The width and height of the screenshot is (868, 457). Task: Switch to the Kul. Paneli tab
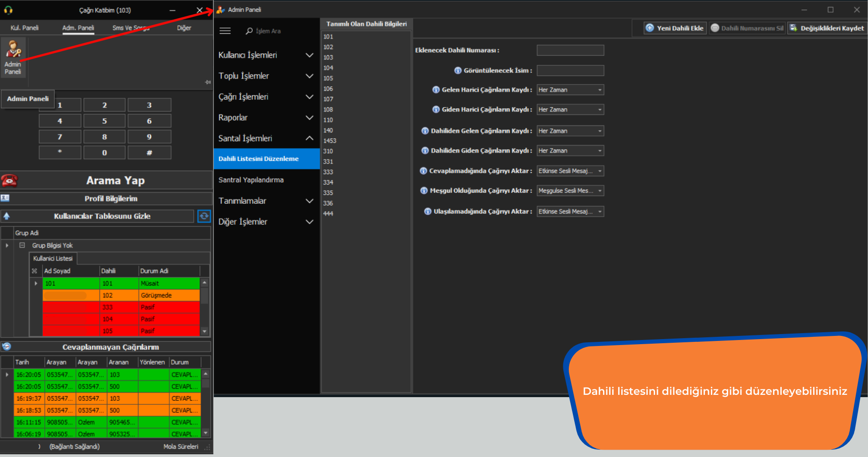[25, 28]
